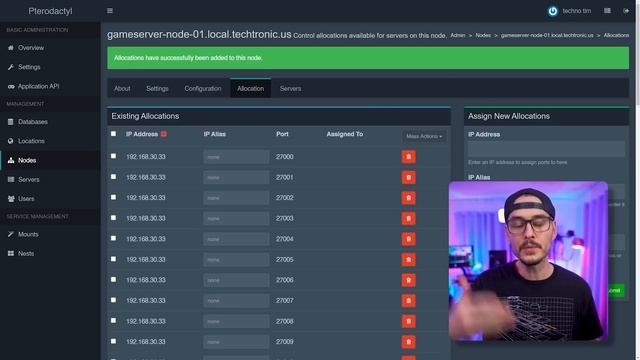Click the Databases icon in sidebar

11,122
